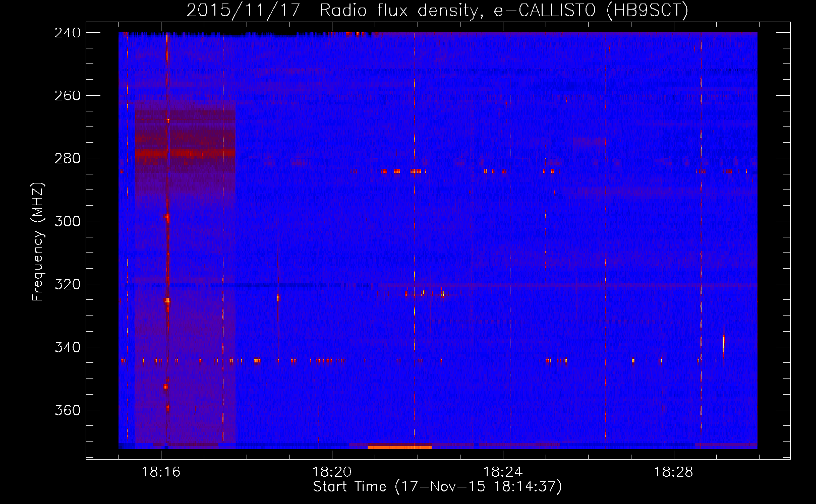
Task: Click the 18:20 time tick label
Action: (x=332, y=472)
